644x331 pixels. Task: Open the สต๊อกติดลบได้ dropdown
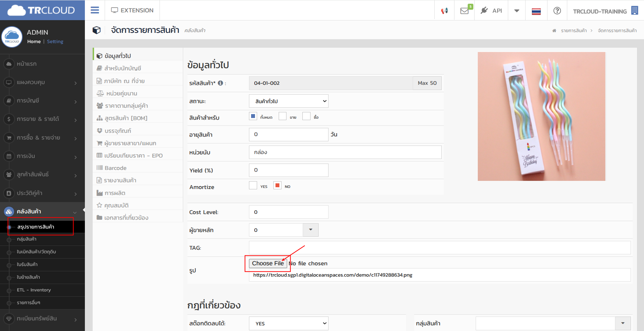pyautogui.click(x=289, y=323)
